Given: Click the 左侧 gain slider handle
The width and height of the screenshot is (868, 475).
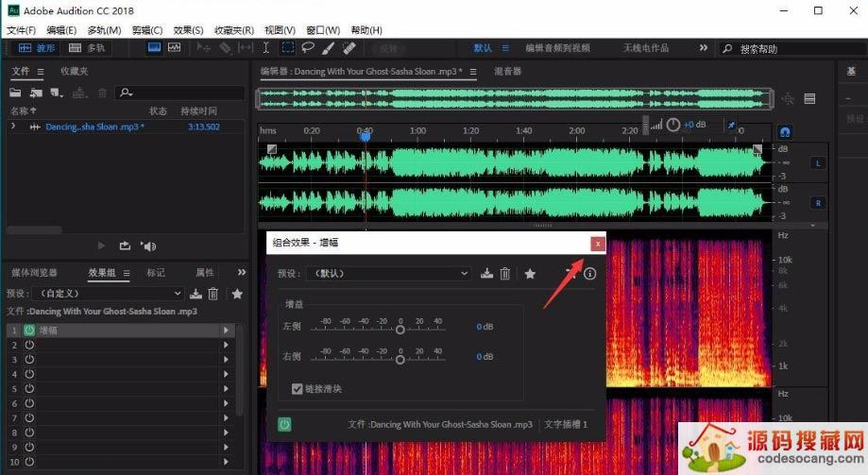Looking at the screenshot, I should pyautogui.click(x=400, y=330).
